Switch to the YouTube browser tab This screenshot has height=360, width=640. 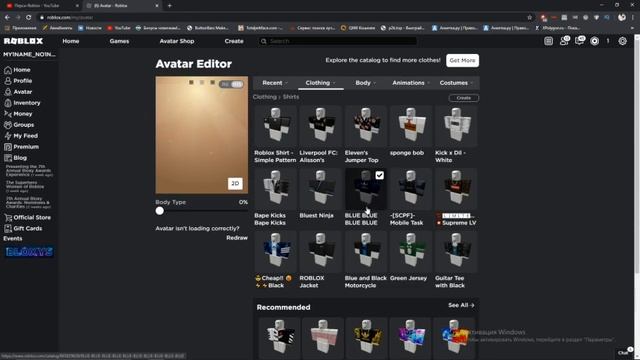pyautogui.click(x=41, y=6)
